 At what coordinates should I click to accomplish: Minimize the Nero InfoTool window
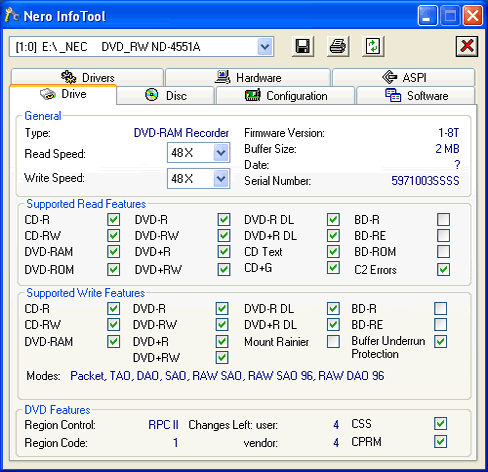427,16
